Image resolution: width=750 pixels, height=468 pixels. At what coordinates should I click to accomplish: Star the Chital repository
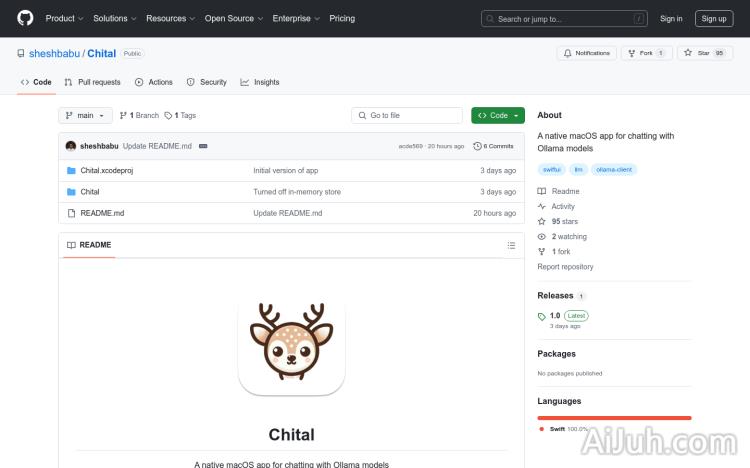pyautogui.click(x=697, y=53)
